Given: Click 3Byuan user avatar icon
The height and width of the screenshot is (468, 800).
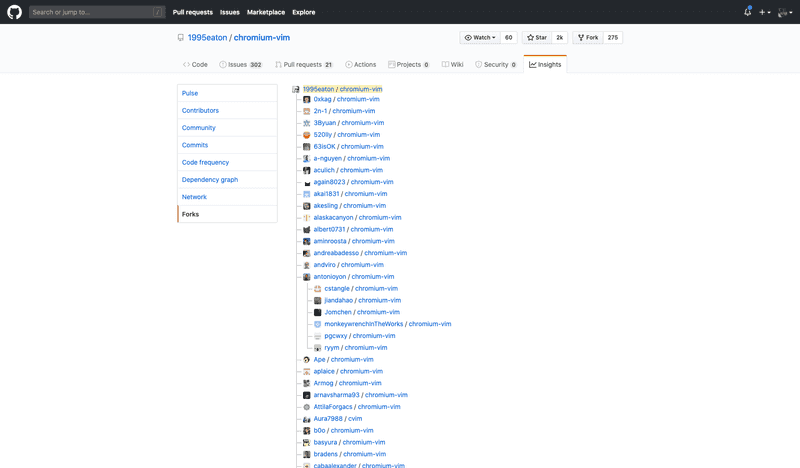Looking at the screenshot, I should coord(307,123).
